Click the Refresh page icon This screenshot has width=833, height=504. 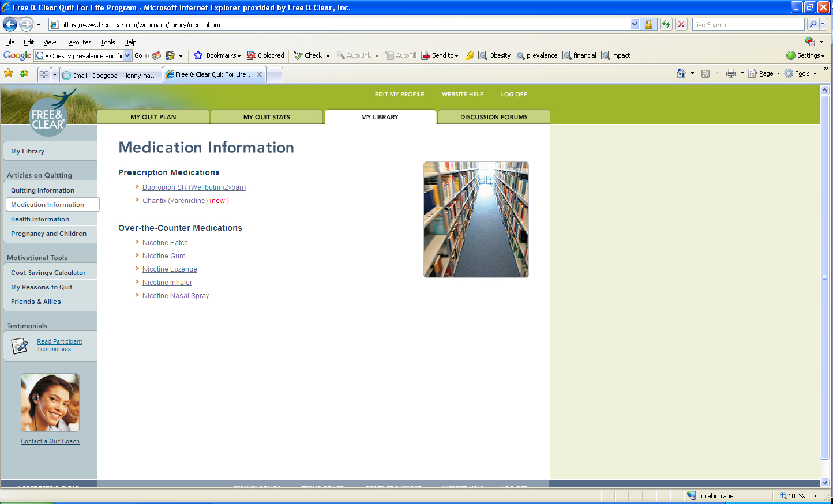tap(666, 24)
